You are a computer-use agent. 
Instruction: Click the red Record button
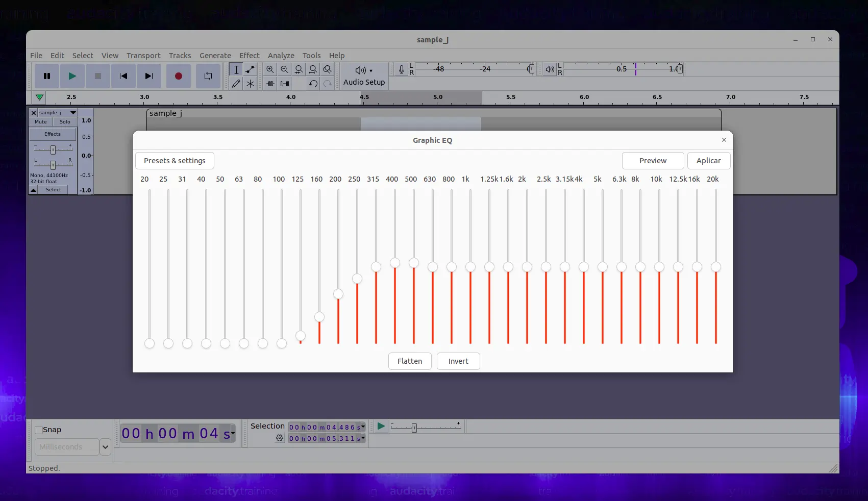tap(179, 76)
